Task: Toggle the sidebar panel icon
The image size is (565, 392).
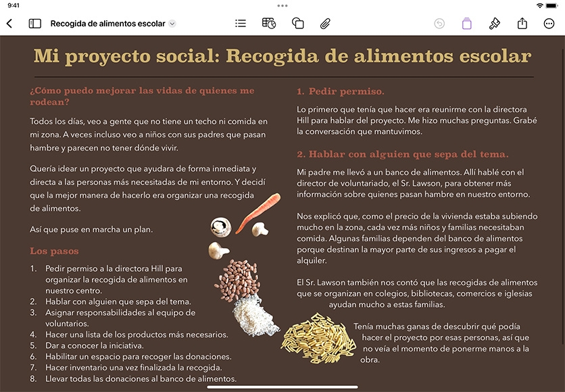Action: click(x=35, y=24)
